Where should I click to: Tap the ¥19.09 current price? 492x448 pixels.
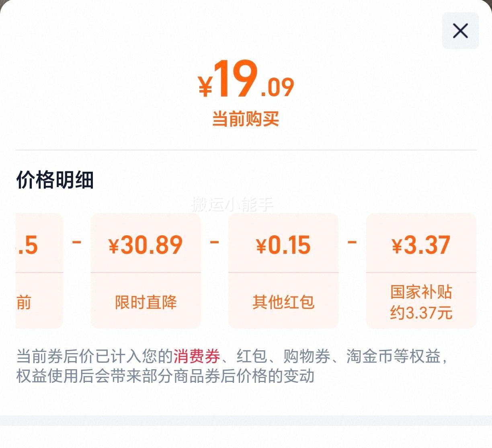tap(246, 80)
